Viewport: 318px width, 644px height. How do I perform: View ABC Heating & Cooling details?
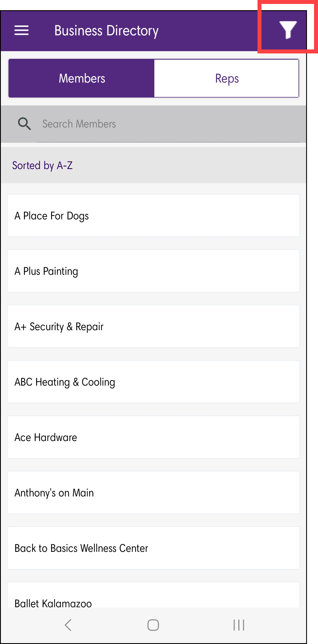(153, 382)
